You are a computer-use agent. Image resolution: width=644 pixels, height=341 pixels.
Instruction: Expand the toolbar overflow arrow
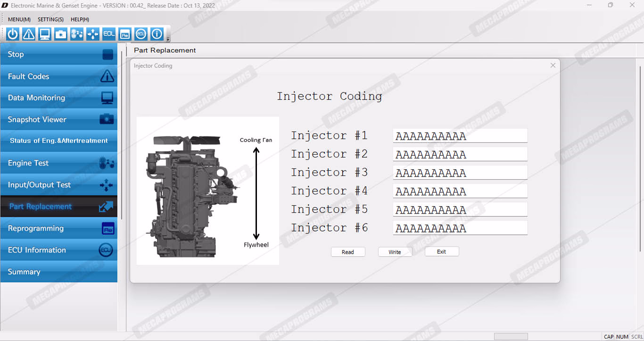168,39
